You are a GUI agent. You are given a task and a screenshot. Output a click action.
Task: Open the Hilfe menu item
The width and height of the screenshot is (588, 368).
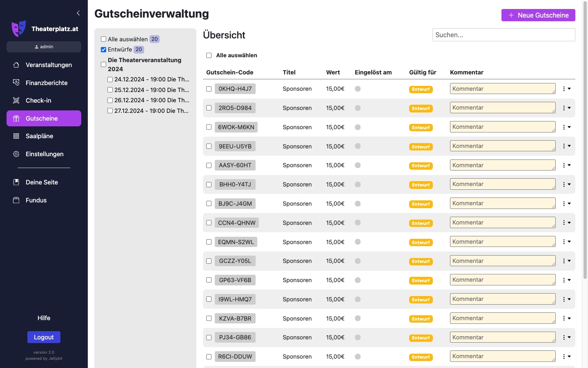44,318
